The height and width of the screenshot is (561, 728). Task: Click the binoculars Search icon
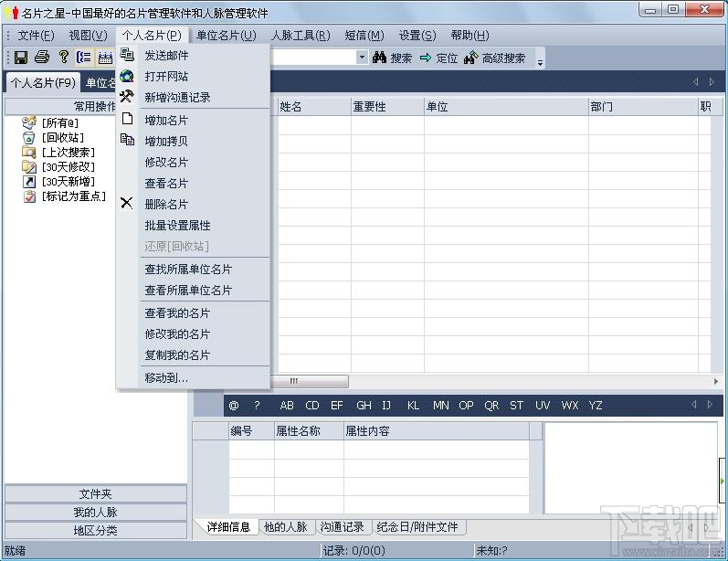(379, 58)
